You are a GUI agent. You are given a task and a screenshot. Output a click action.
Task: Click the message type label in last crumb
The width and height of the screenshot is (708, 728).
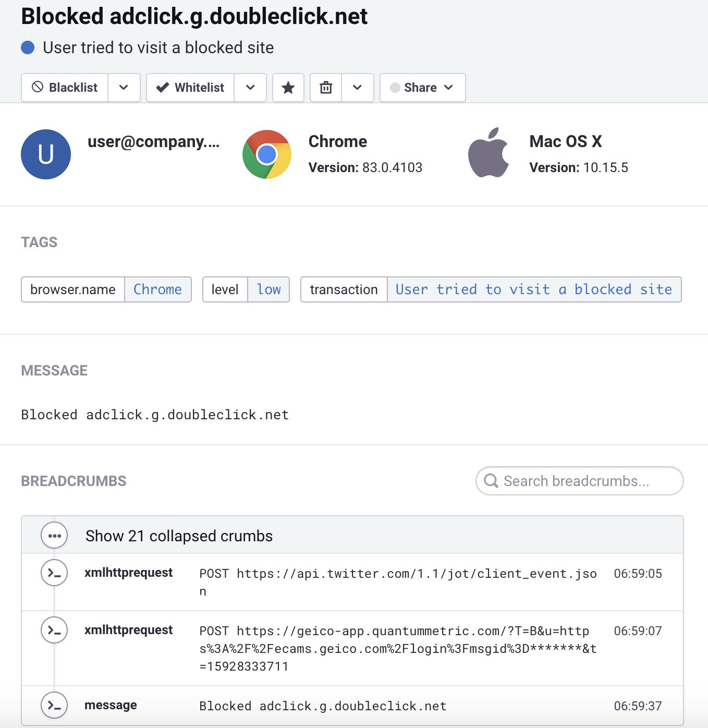point(111,705)
